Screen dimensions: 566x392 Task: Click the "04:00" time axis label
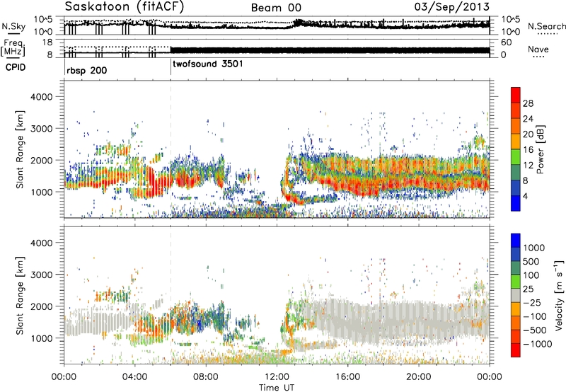pos(135,377)
